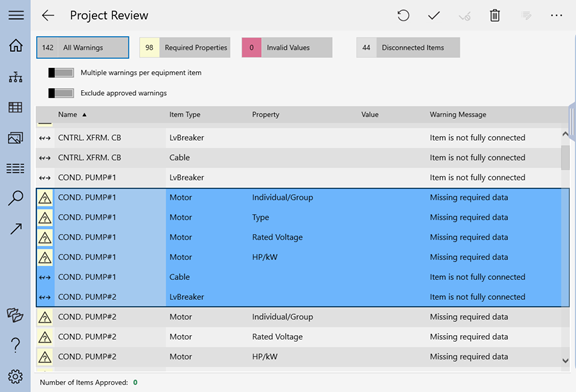The image size is (576, 392).
Task: Click the Invalid Values filter button
Action: (287, 47)
